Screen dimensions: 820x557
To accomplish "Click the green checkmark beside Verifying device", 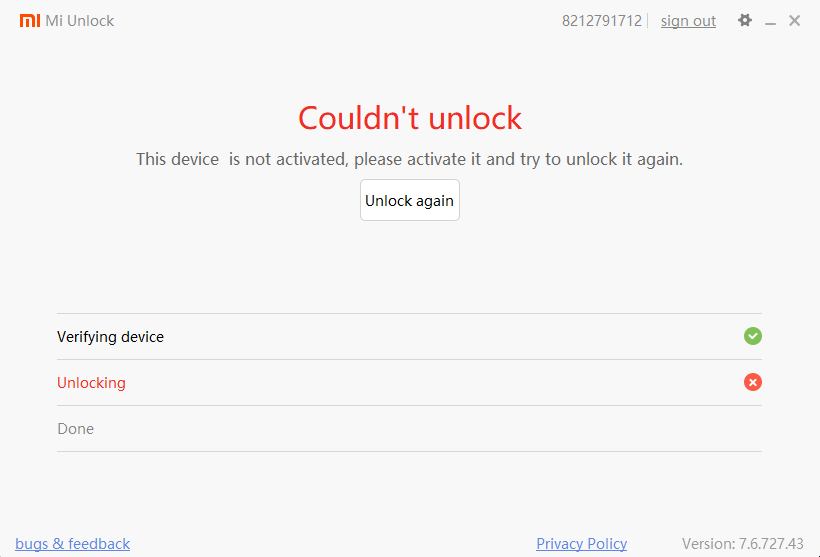I will (x=753, y=336).
